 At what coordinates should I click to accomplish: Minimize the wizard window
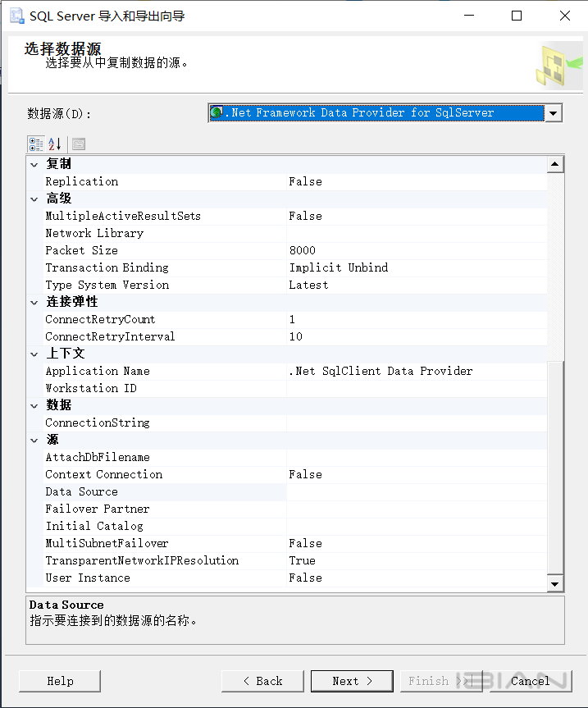[469, 16]
